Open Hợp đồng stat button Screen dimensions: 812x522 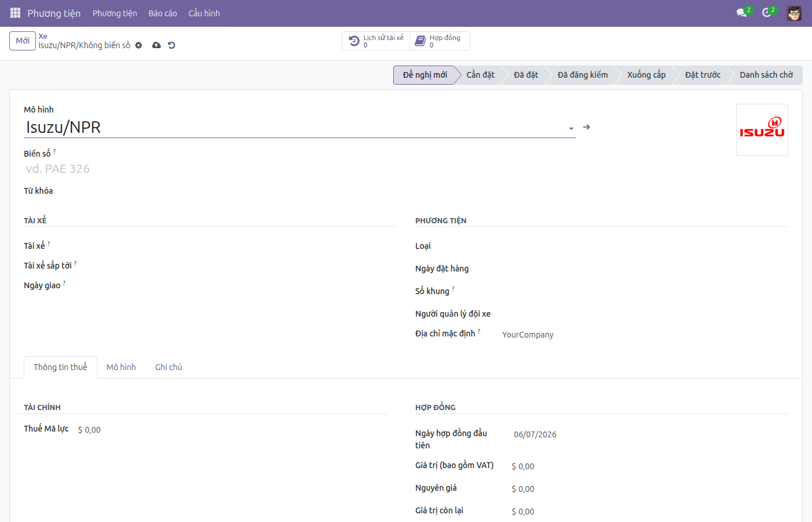pyautogui.click(x=440, y=41)
